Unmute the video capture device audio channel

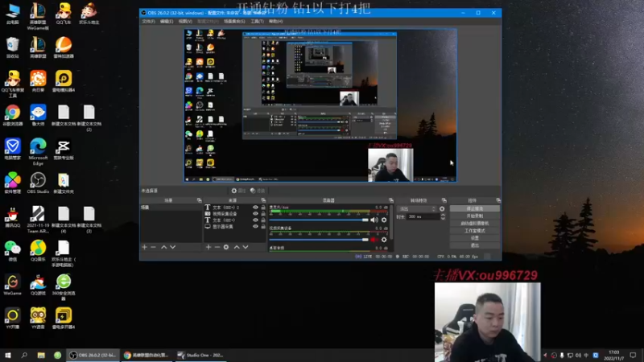(374, 240)
